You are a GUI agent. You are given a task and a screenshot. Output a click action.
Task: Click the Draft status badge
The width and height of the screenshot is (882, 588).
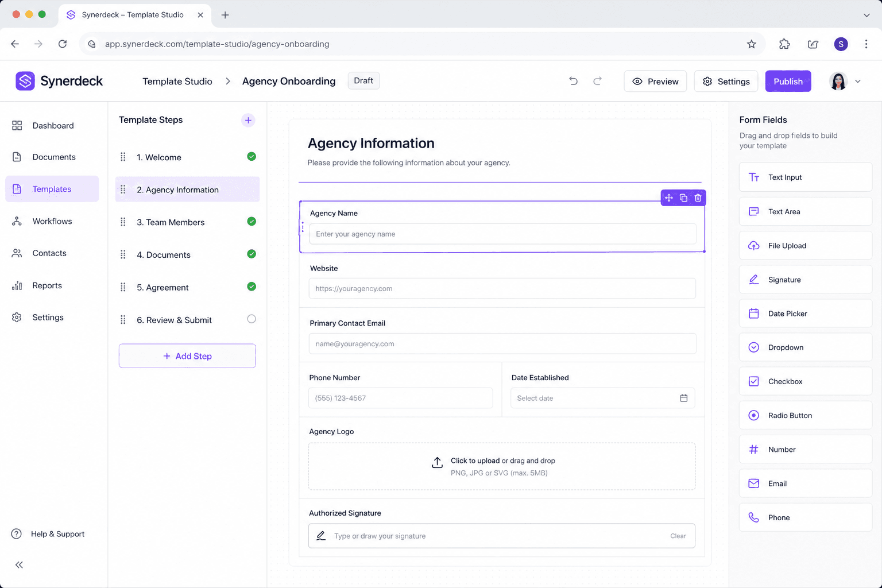pyautogui.click(x=363, y=81)
